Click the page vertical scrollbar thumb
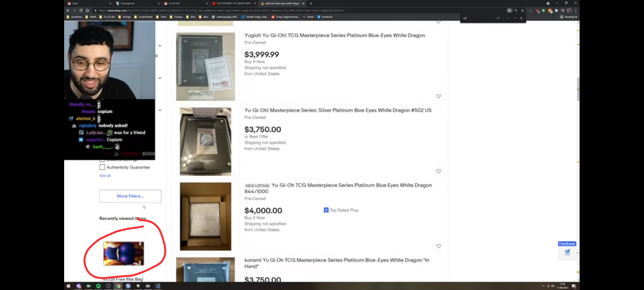Screen dimensions: 644x290 [x=578, y=89]
